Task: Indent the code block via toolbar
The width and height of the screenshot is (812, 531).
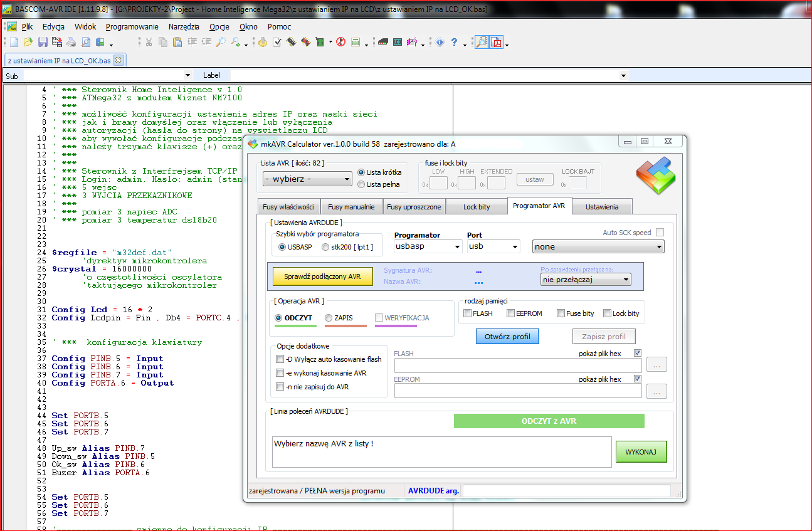Action: [192, 43]
